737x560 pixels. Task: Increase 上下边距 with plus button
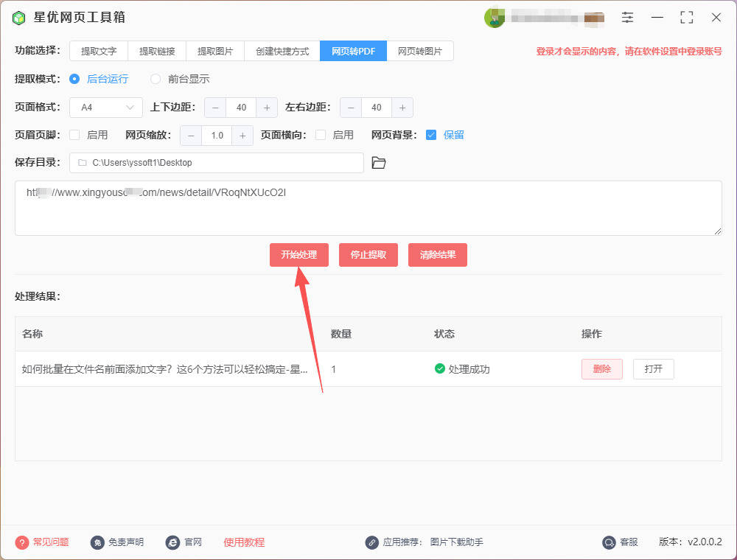tap(267, 108)
